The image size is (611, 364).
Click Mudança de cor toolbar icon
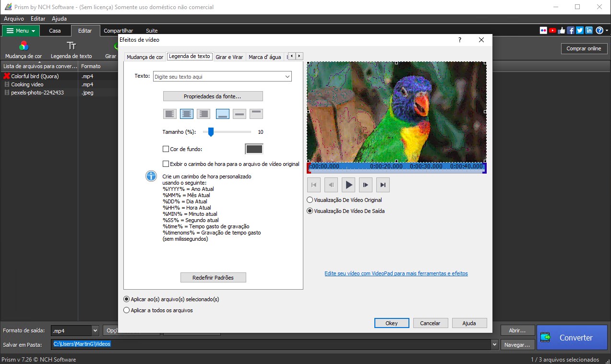24,50
